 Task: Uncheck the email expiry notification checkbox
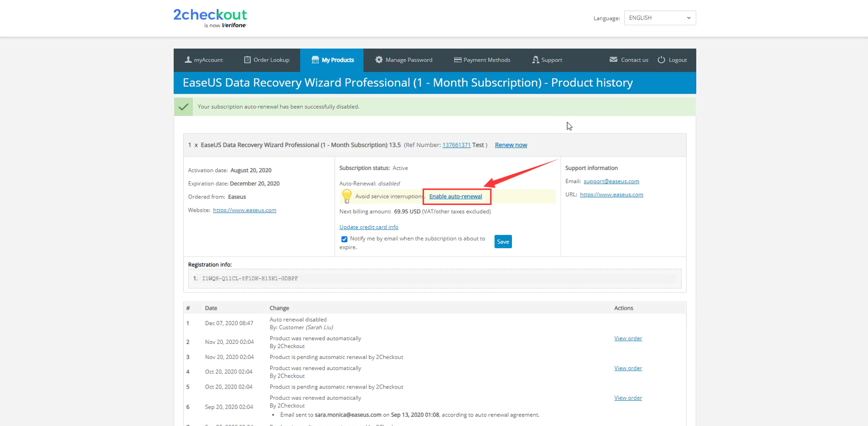click(x=344, y=239)
